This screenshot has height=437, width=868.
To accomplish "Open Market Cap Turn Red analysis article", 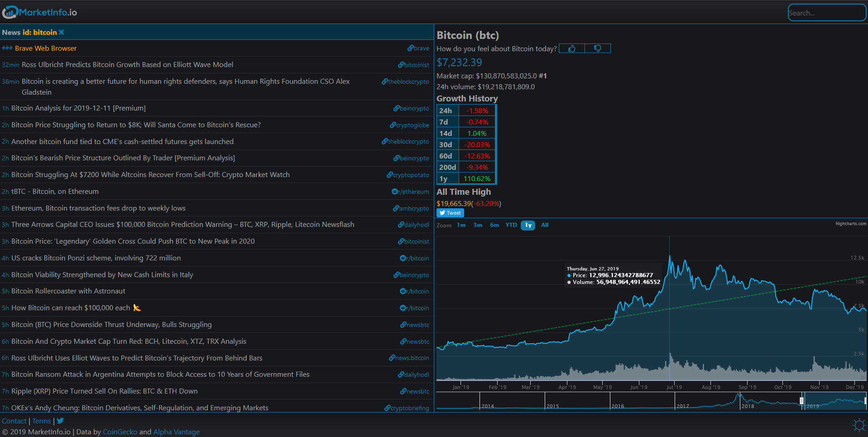I will point(129,341).
